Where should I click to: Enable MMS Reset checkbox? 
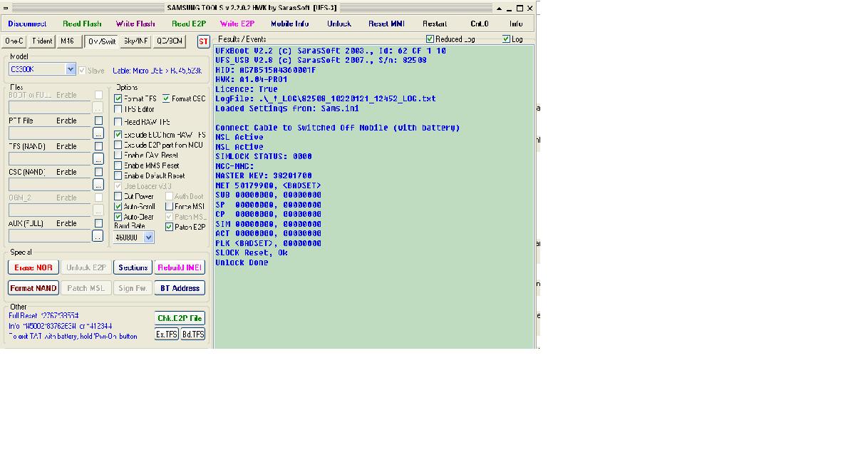(x=118, y=165)
